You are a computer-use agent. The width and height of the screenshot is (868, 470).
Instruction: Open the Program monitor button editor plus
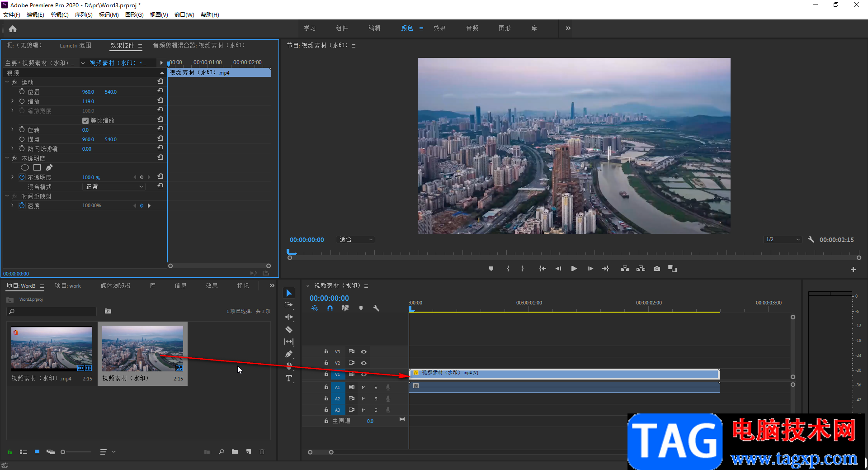[853, 269]
